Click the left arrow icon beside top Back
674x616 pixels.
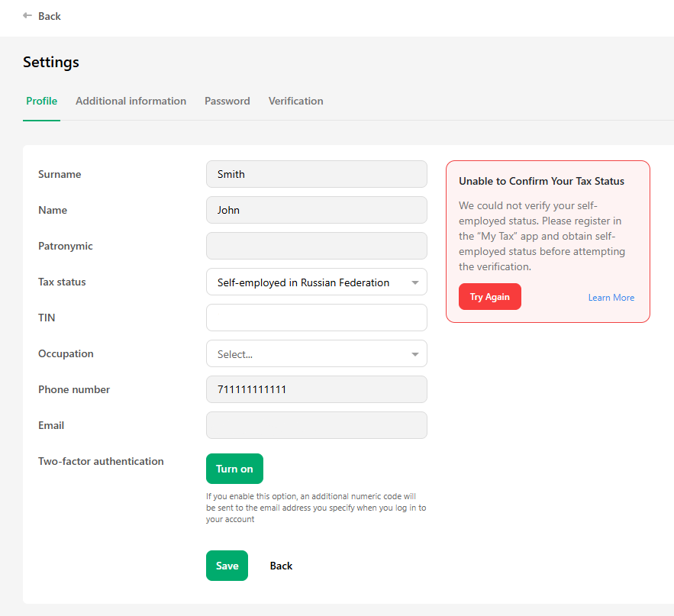(27, 16)
